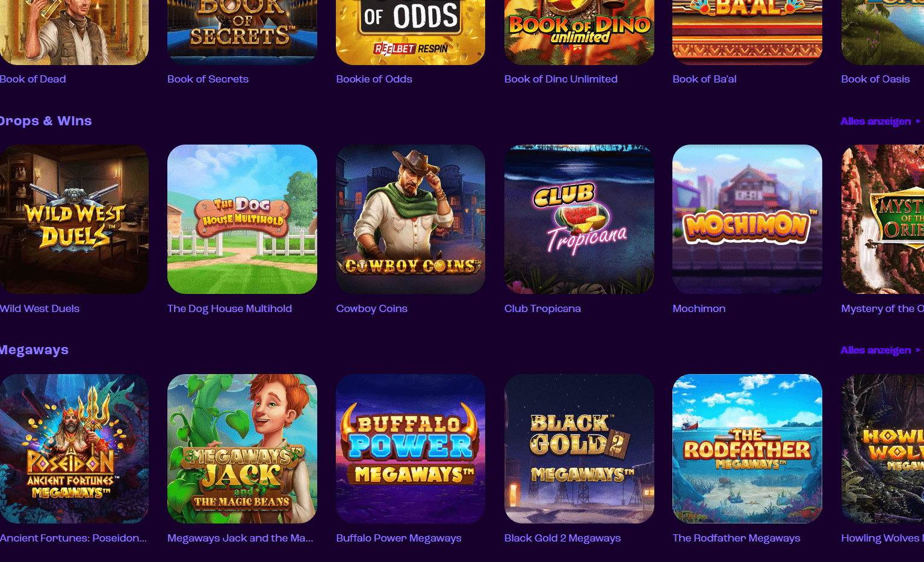Click the Megaways section heading
Image resolution: width=924 pixels, height=562 pixels.
[34, 350]
